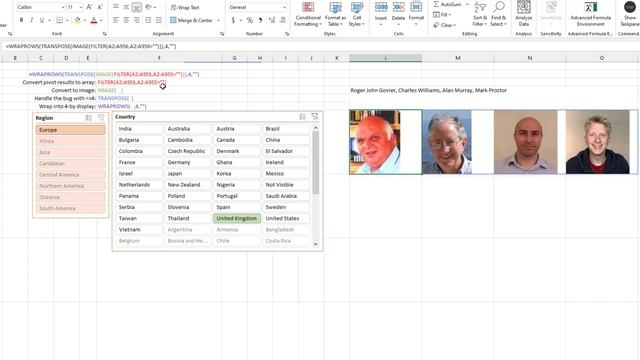
Task: Open the font size dropdown
Action: 81,7
